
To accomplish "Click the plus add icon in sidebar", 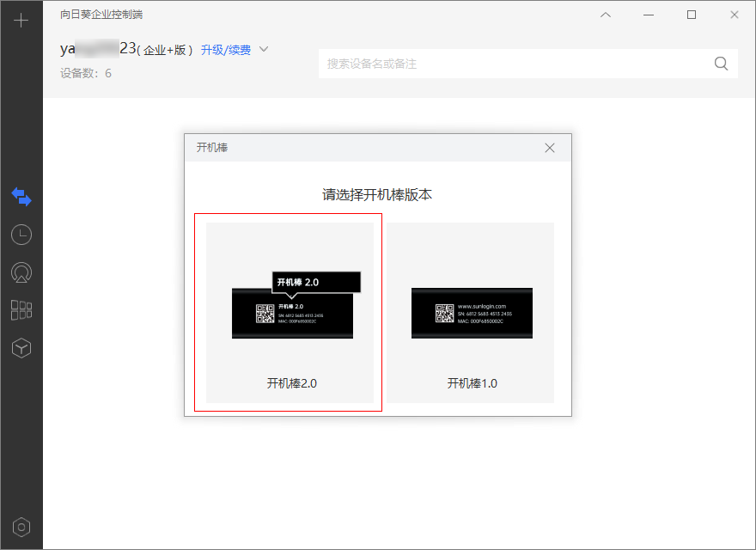I will point(21,21).
